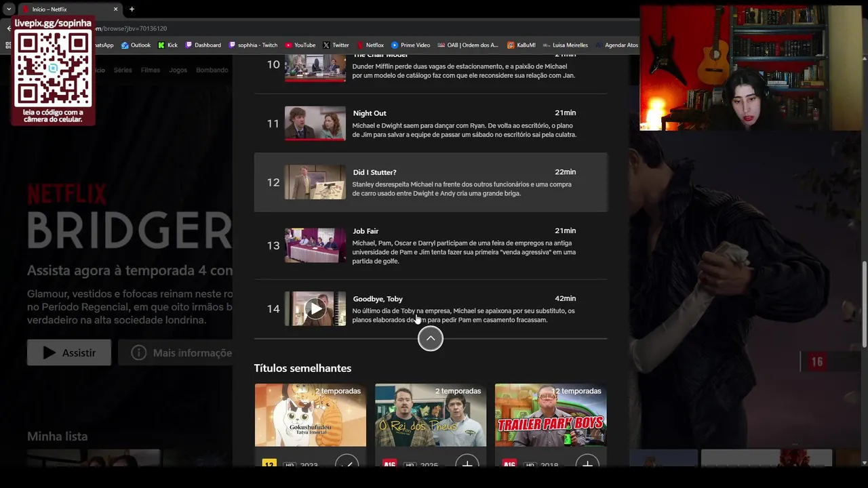Open the Bombando menu in Netflix header

pyautogui.click(x=212, y=70)
